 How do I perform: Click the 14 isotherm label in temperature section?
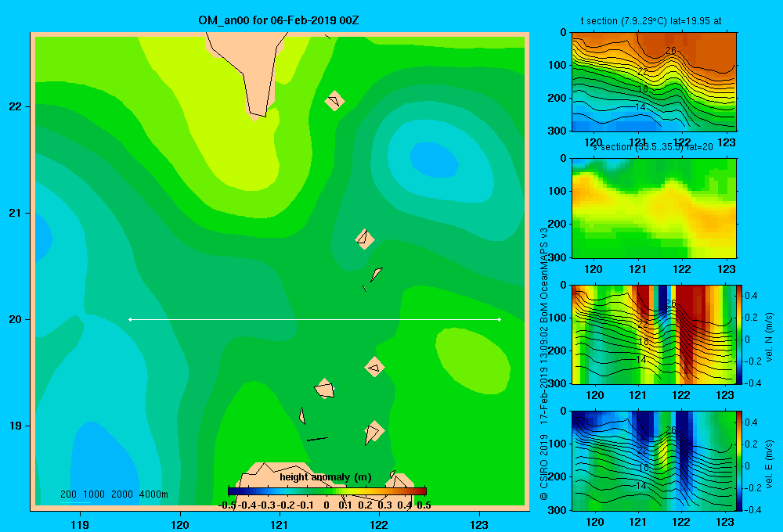coord(640,107)
